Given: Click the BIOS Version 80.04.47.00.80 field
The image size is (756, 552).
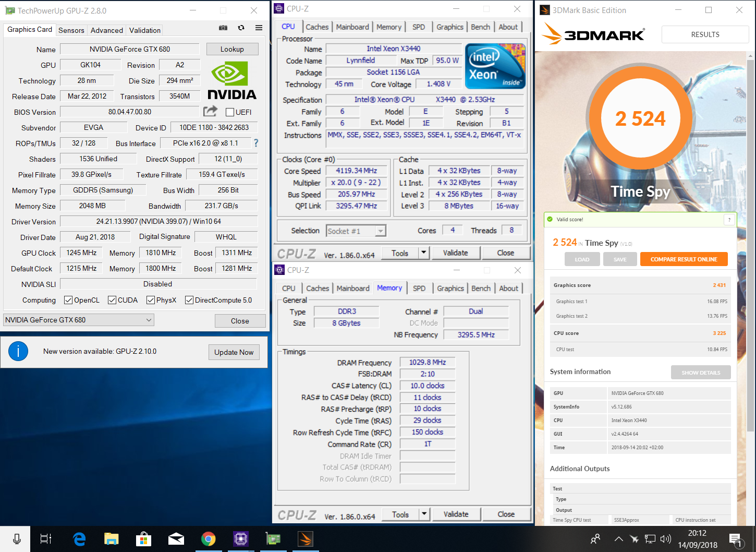Looking at the screenshot, I should point(130,112).
